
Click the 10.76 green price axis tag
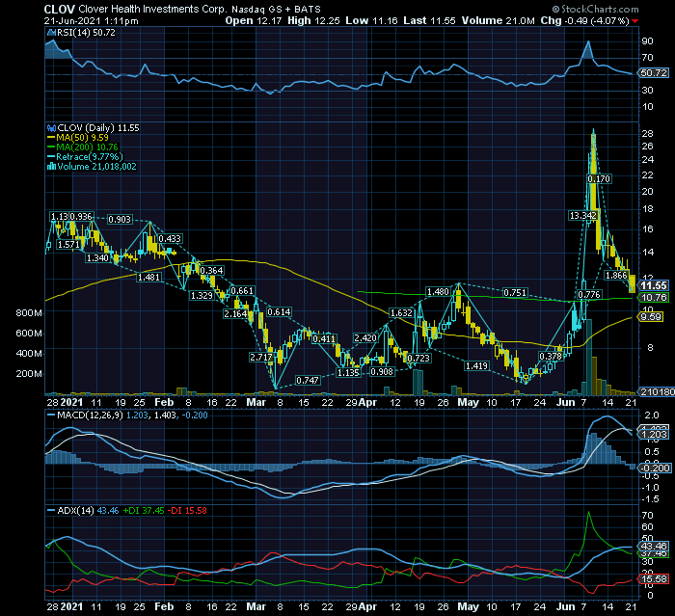pyautogui.click(x=654, y=298)
